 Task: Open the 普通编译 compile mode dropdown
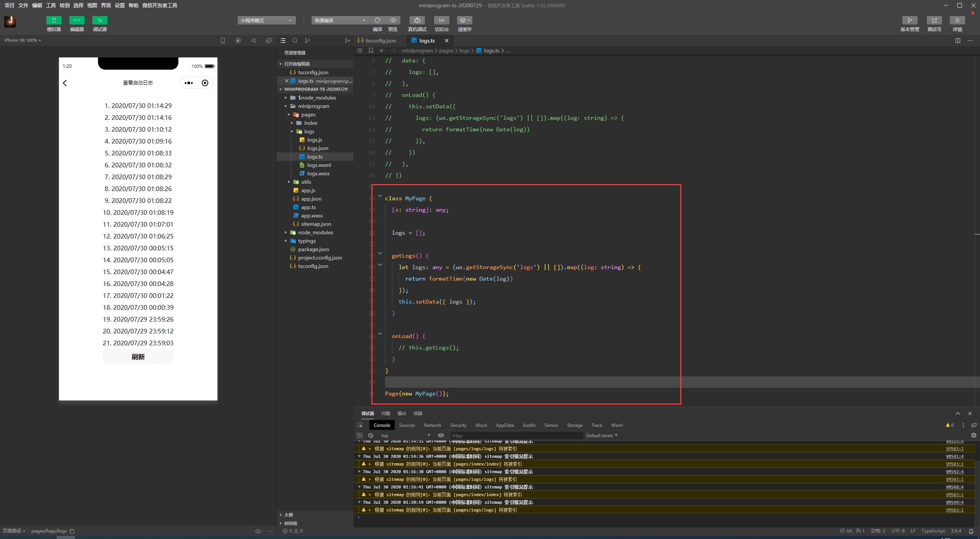(x=340, y=20)
